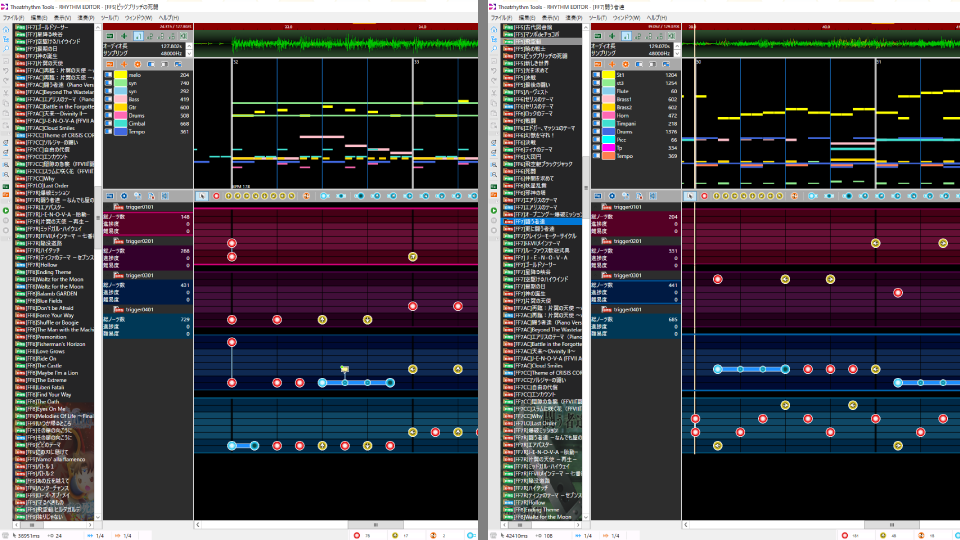The width and height of the screenshot is (960, 540).
Task: Click green audio panel icon, right window
Action: coord(598,36)
